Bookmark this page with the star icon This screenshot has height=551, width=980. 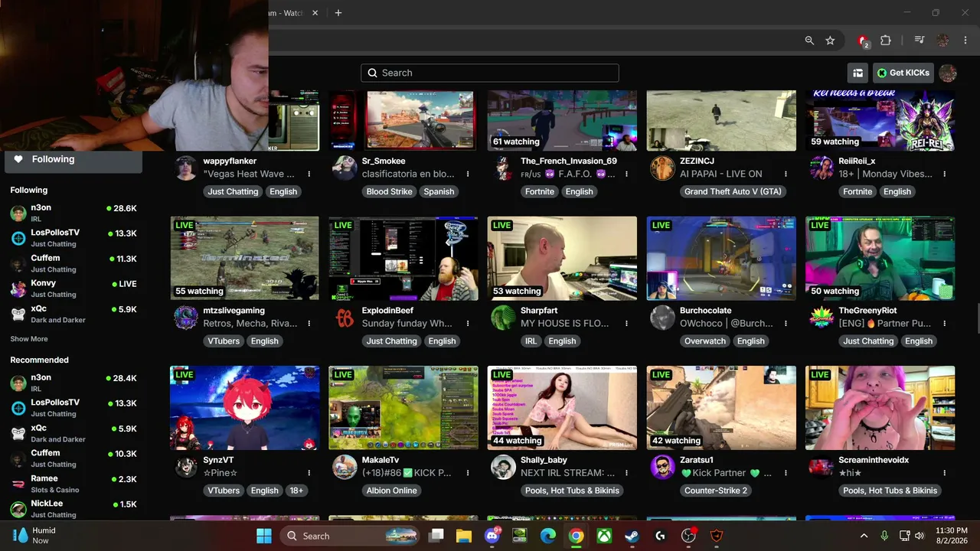(x=830, y=41)
